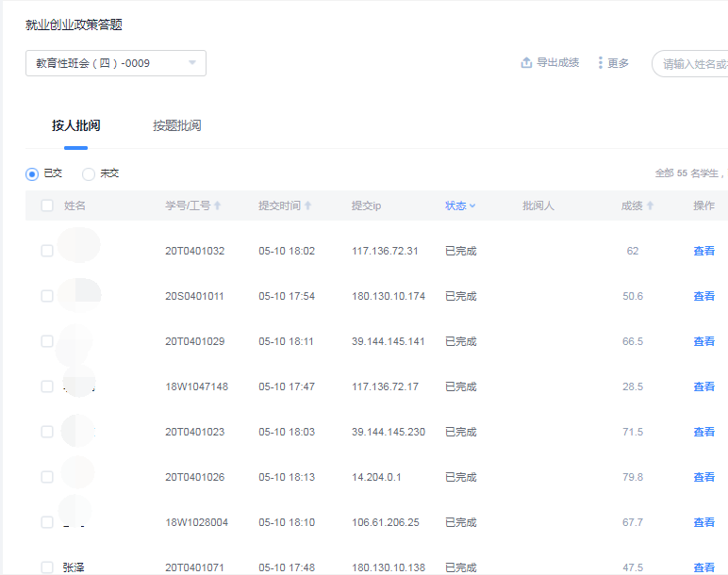The width and height of the screenshot is (728, 575).
Task: Check the row for student 20T0401032
Action: (x=47, y=251)
